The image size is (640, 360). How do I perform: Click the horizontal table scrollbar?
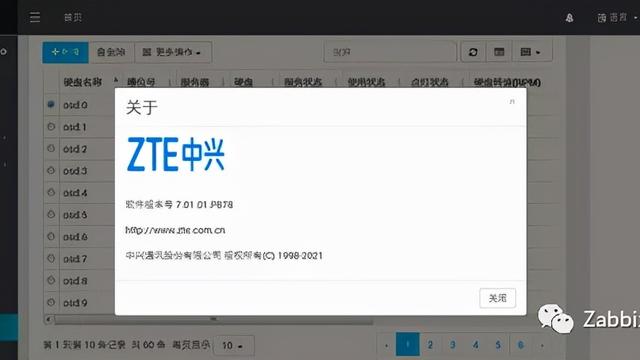coord(213,320)
